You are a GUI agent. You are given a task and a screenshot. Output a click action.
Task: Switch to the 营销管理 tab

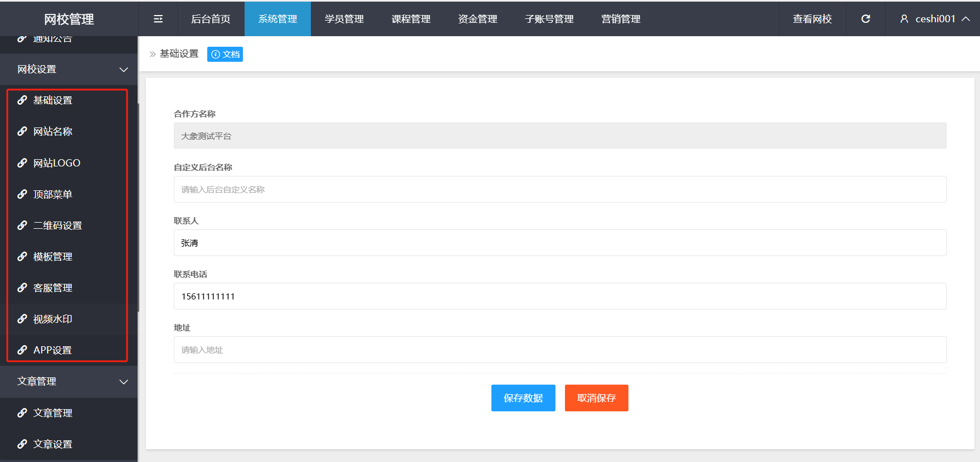(621, 19)
